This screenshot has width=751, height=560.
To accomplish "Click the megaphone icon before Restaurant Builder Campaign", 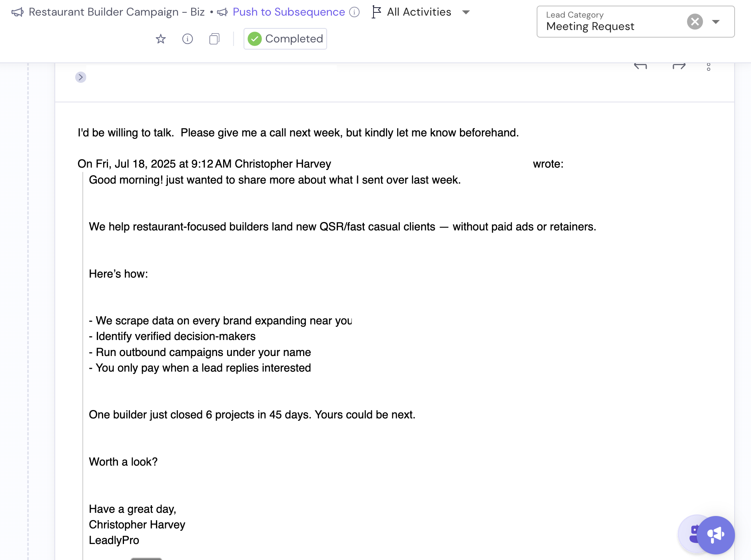I will [x=18, y=12].
